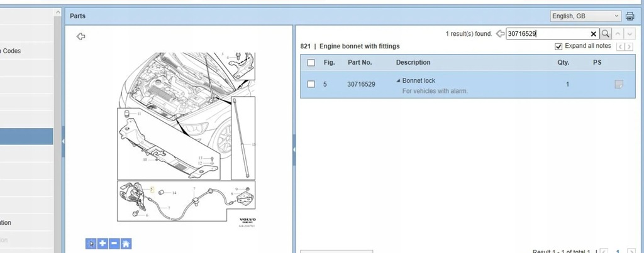Zoom out of the diagram with minus icon
Image resolution: width=644 pixels, height=253 pixels.
point(114,244)
